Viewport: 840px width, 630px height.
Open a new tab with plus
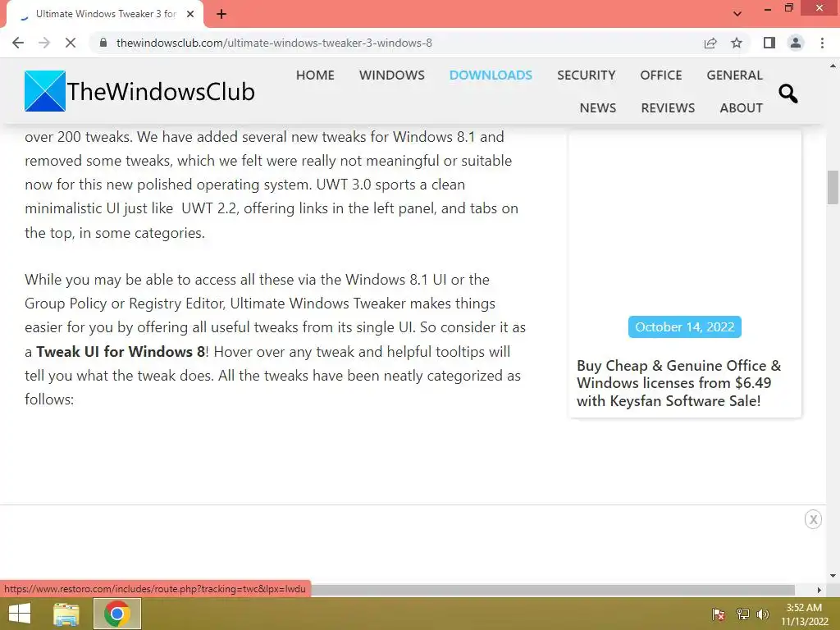221,15
